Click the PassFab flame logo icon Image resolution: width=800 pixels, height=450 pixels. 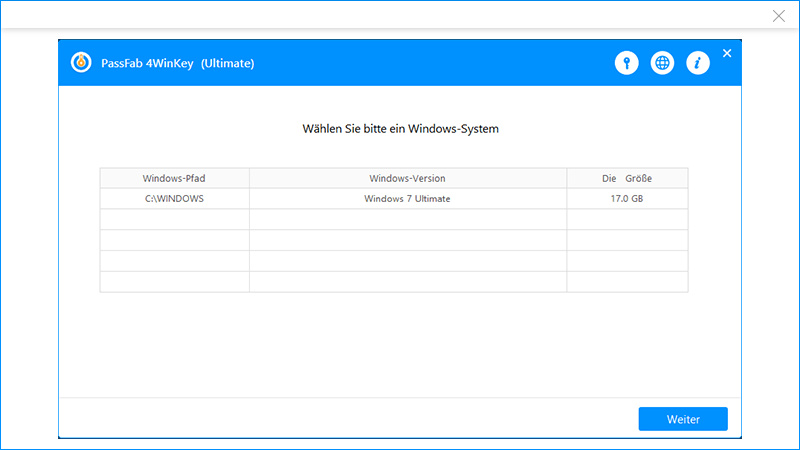(x=81, y=63)
